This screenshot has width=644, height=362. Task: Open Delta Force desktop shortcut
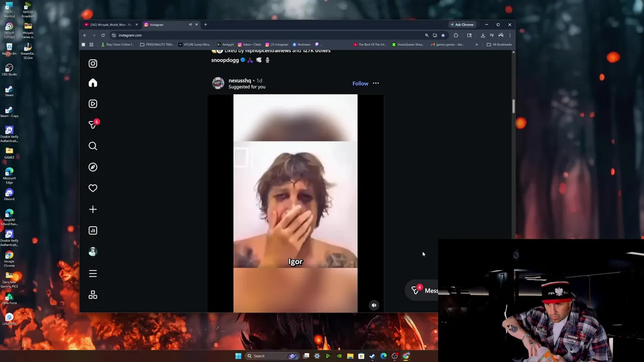coord(9,299)
